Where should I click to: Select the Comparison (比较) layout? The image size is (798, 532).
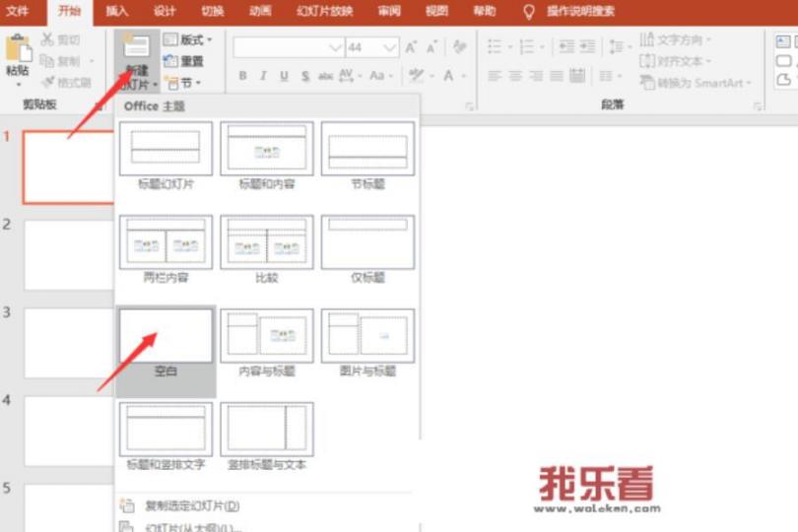[x=267, y=249]
